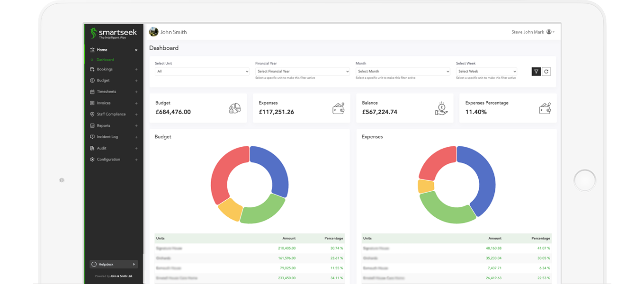The image size is (644, 284).
Task: Collapse the Home sidebar section
Action: pyautogui.click(x=136, y=50)
